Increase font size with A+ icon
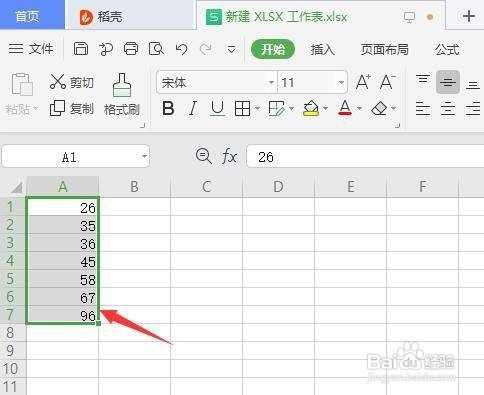 tap(363, 82)
